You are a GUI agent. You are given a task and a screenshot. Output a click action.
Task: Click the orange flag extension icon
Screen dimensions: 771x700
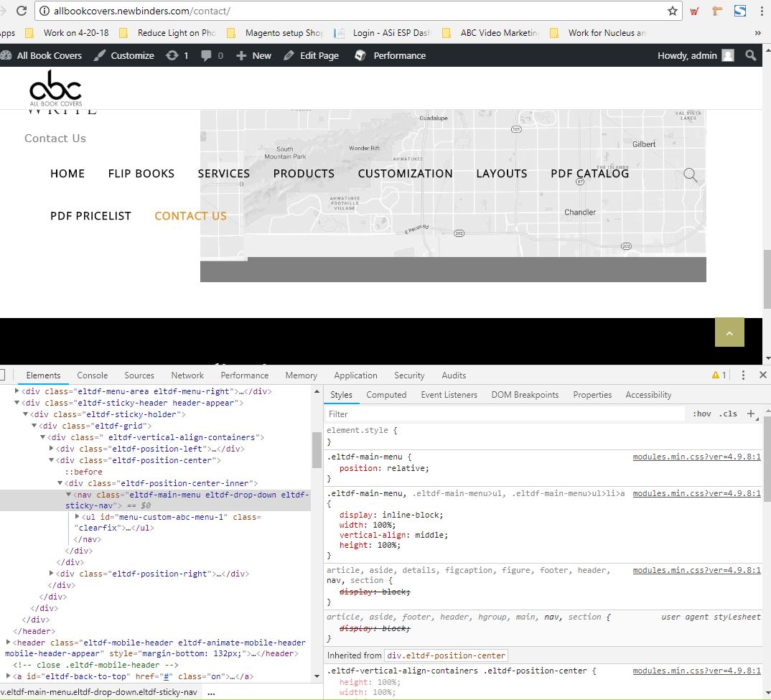pyautogui.click(x=717, y=11)
